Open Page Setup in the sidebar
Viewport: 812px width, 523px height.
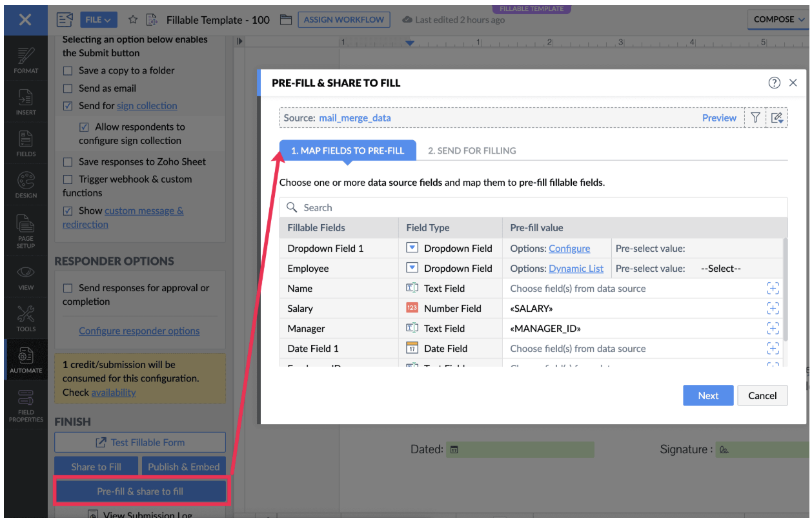tap(26, 231)
